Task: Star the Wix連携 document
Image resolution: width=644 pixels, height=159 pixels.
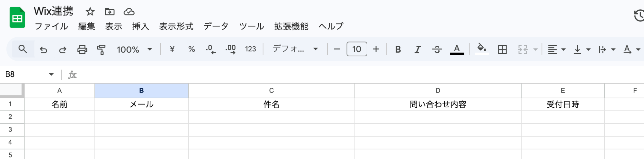Action: 90,12
